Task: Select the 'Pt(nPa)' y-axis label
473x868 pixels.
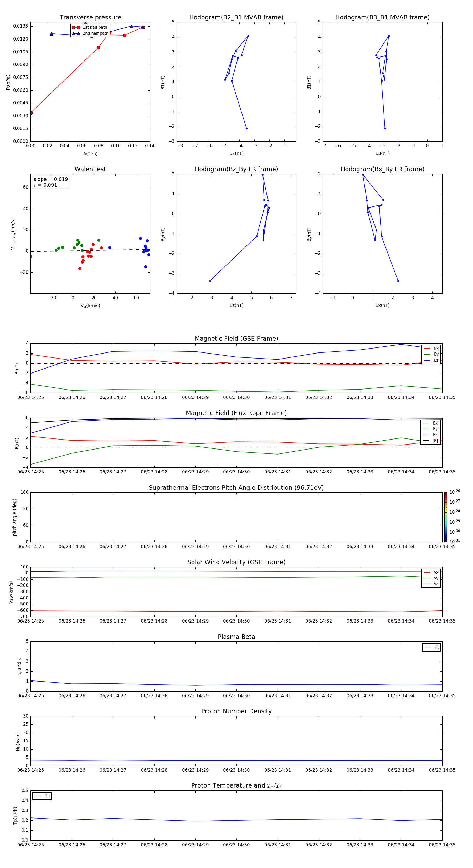Action: 8,82
